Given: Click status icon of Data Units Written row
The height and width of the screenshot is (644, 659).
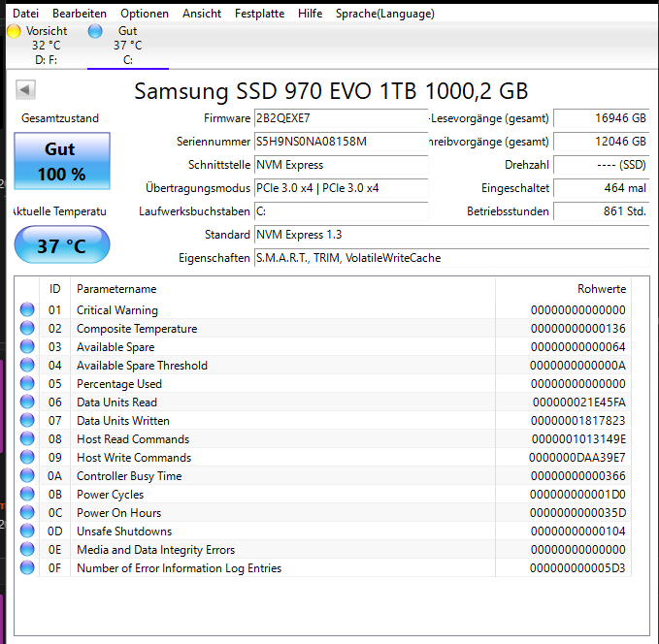Looking at the screenshot, I should (x=27, y=421).
